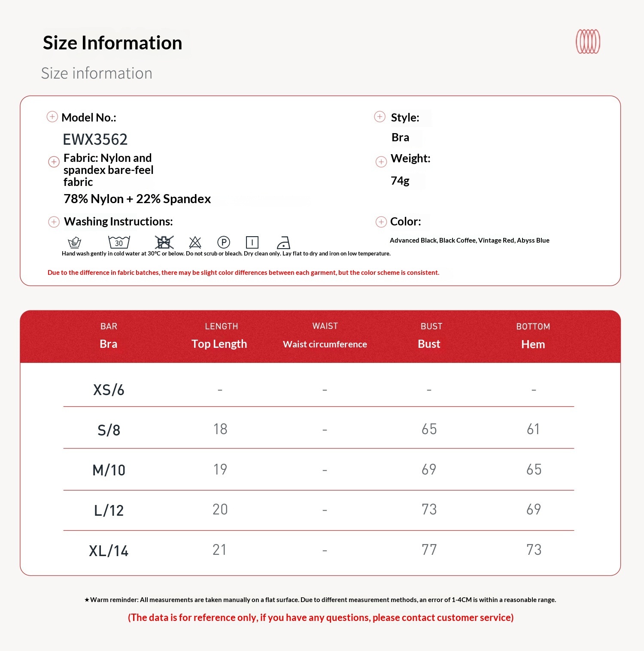Image resolution: width=644 pixels, height=651 pixels.
Task: Click the crossed-out do not scrub icon
Action: click(164, 242)
